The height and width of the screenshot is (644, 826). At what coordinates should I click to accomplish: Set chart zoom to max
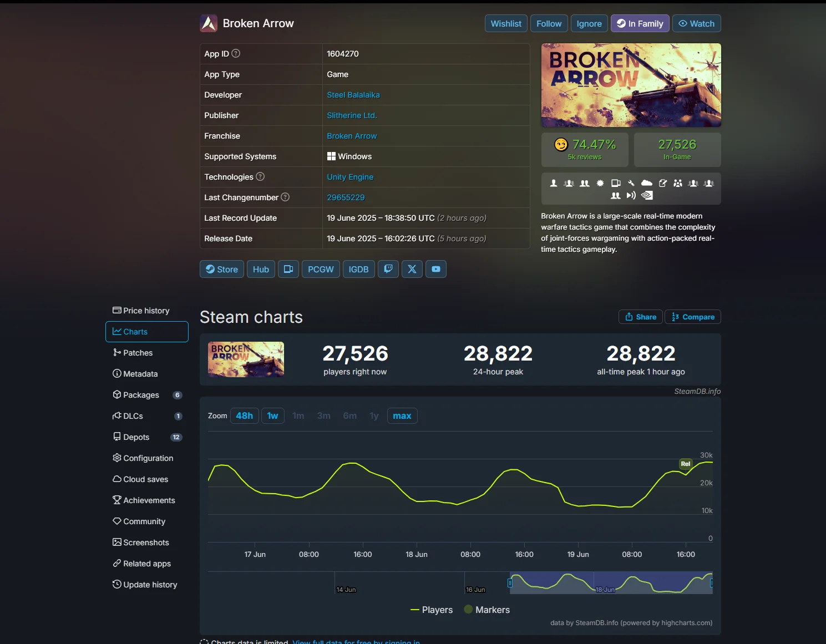coord(402,415)
